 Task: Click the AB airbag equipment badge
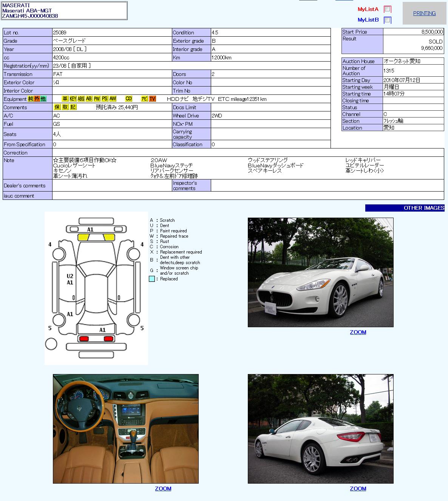[89, 99]
